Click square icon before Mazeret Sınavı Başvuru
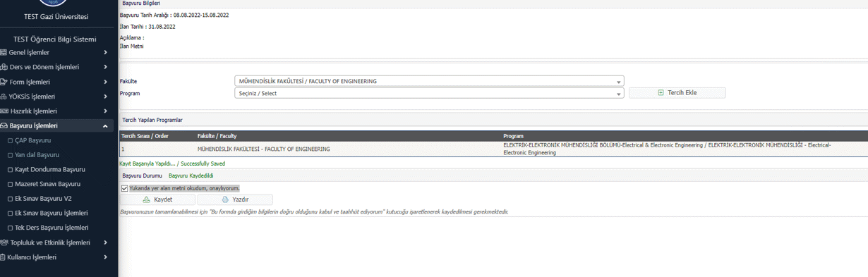Screen dimensions: 868x277 pyautogui.click(x=10, y=184)
